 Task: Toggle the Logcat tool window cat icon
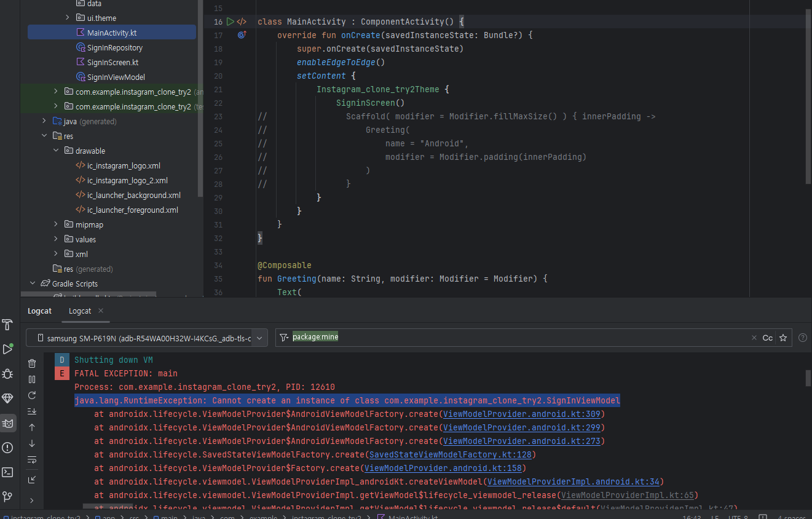tap(7, 423)
